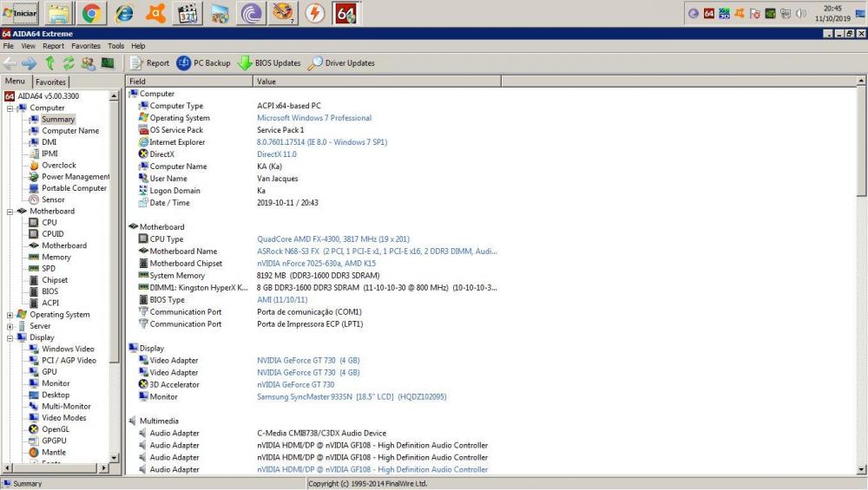Collapse the Motherboard tree node
Screen dimensions: 868x490
click(10, 211)
